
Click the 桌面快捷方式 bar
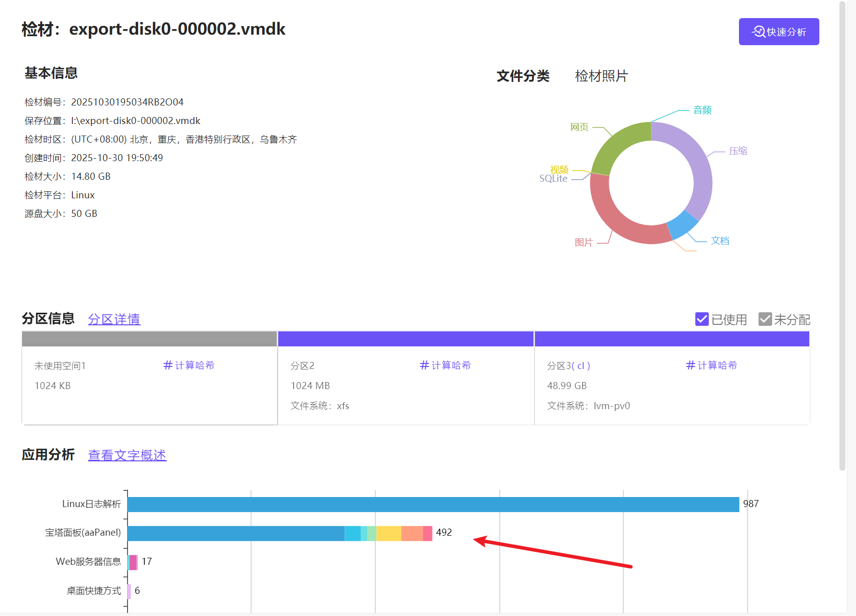pyautogui.click(x=129, y=591)
